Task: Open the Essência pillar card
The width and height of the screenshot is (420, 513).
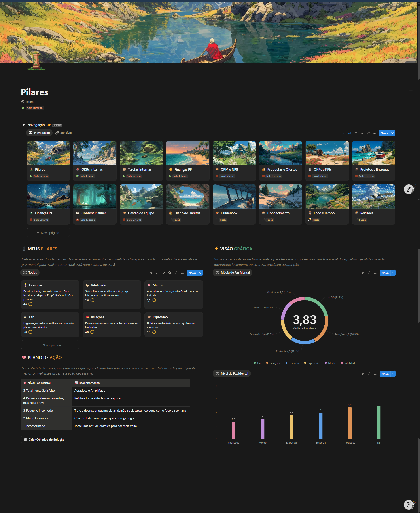Action: click(50, 294)
